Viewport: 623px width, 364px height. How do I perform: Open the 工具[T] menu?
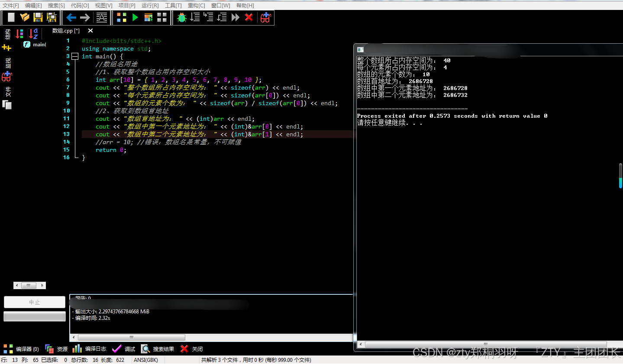173,5
